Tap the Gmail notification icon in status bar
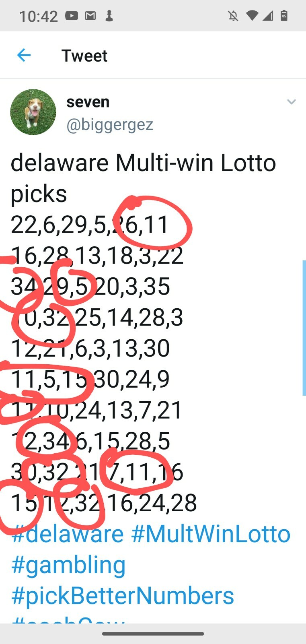 point(90,16)
